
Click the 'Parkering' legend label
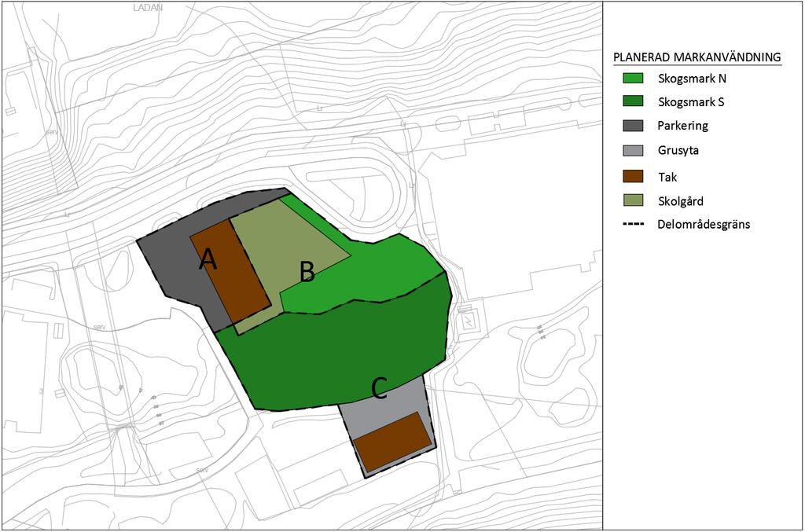tap(683, 126)
